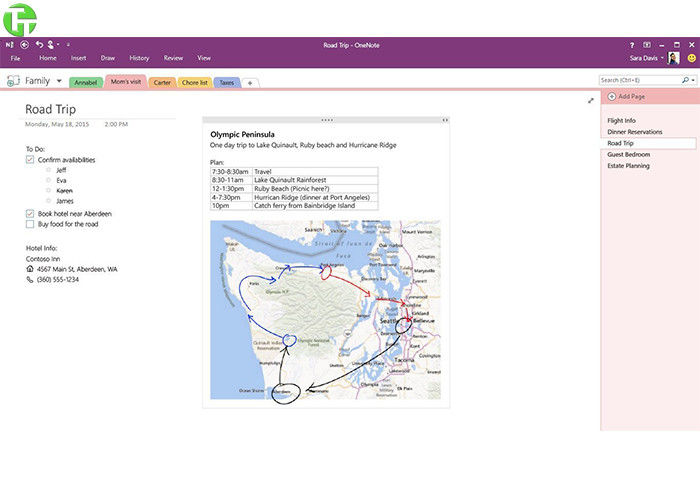Check the Buy food for the road box
This screenshot has width=700, height=500.
30,225
